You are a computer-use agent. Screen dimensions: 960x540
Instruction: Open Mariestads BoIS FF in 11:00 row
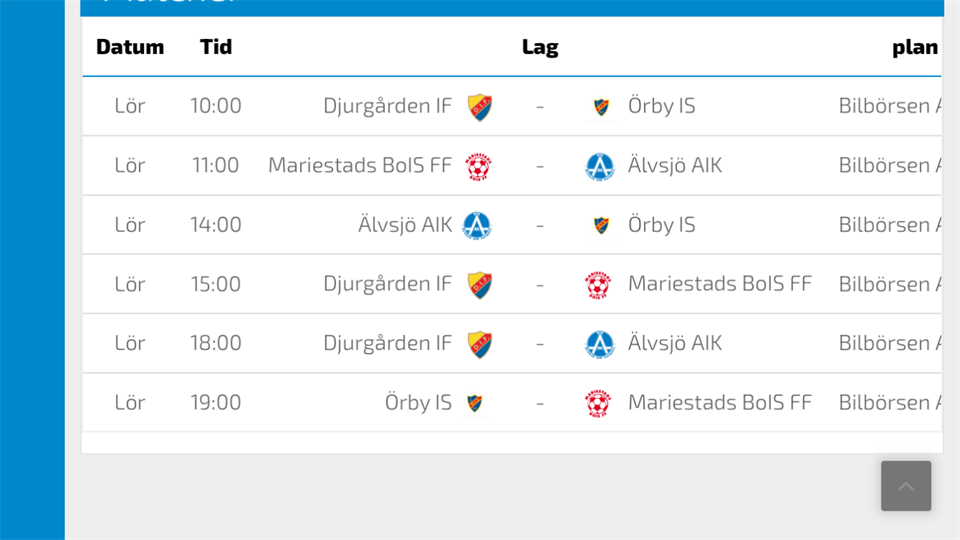pyautogui.click(x=360, y=165)
